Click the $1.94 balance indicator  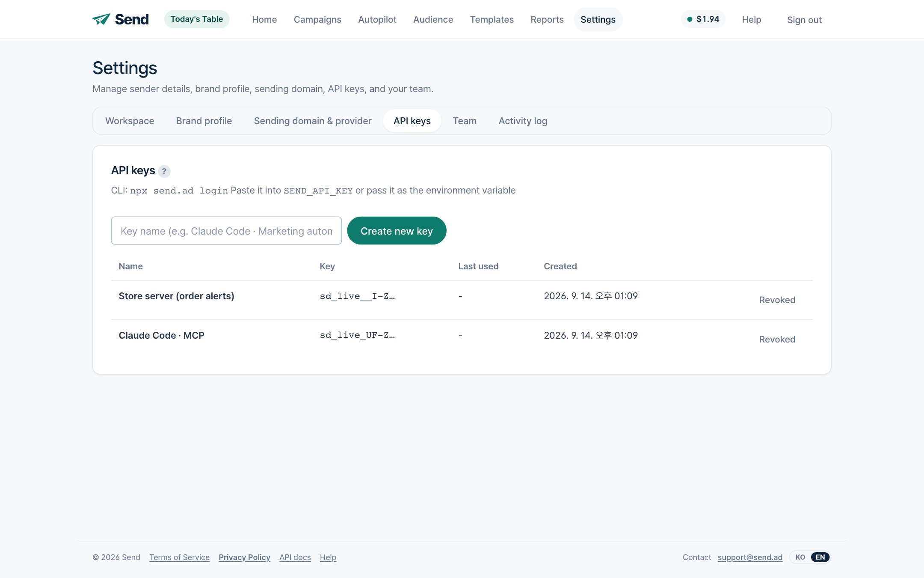point(703,19)
